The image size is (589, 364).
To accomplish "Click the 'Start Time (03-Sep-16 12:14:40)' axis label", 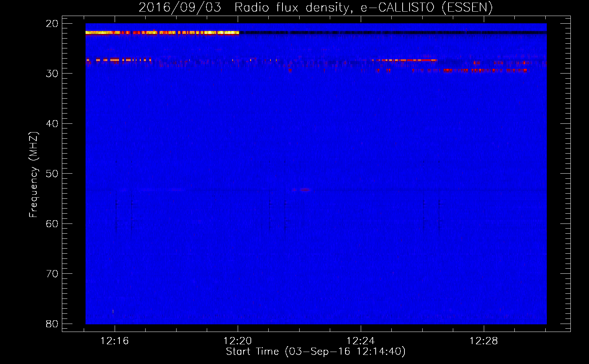I will [316, 352].
